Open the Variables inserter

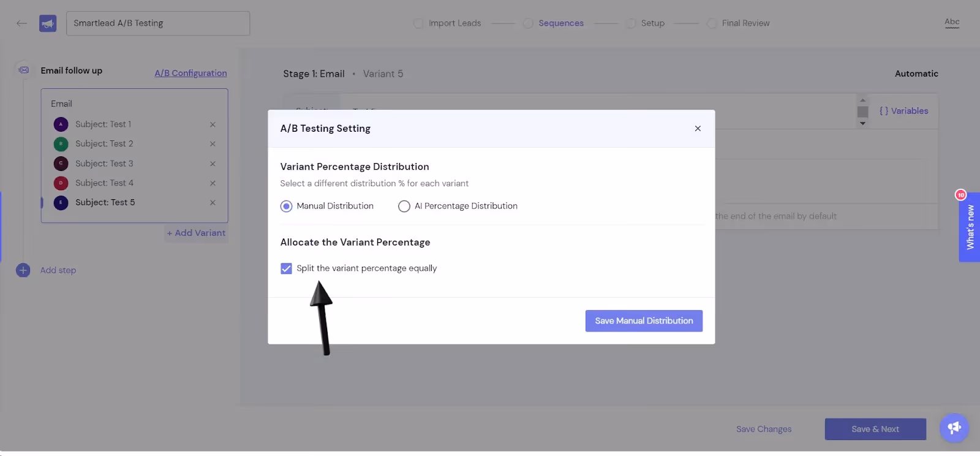point(904,111)
